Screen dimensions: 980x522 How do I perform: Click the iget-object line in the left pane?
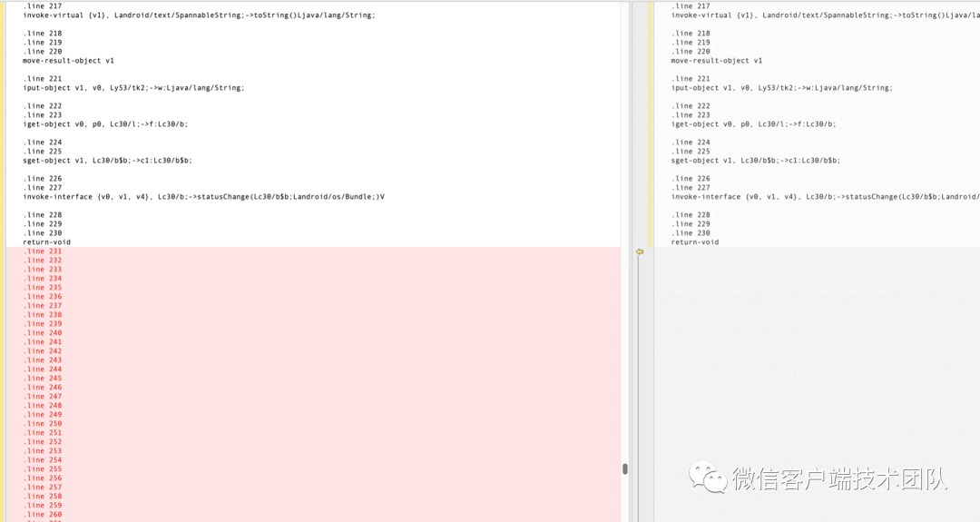click(105, 124)
